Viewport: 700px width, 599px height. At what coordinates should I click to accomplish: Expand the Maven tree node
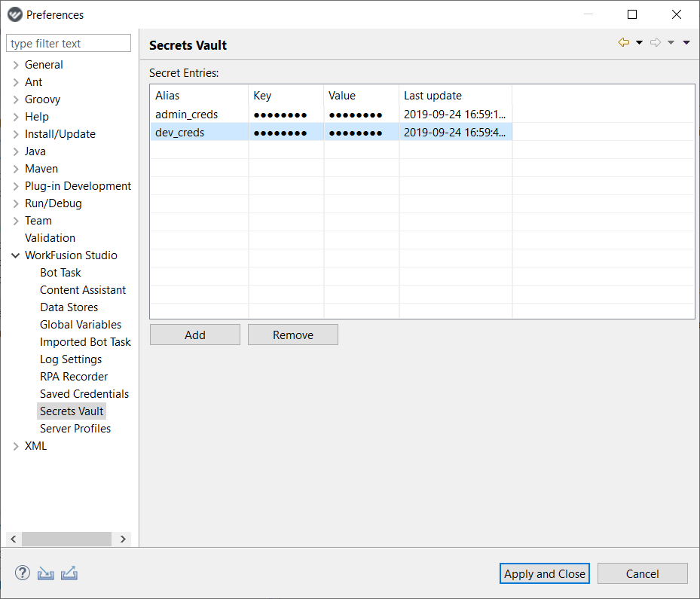(16, 170)
